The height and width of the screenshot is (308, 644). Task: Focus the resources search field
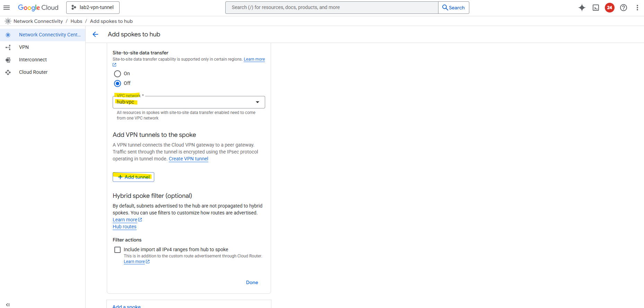[x=331, y=8]
